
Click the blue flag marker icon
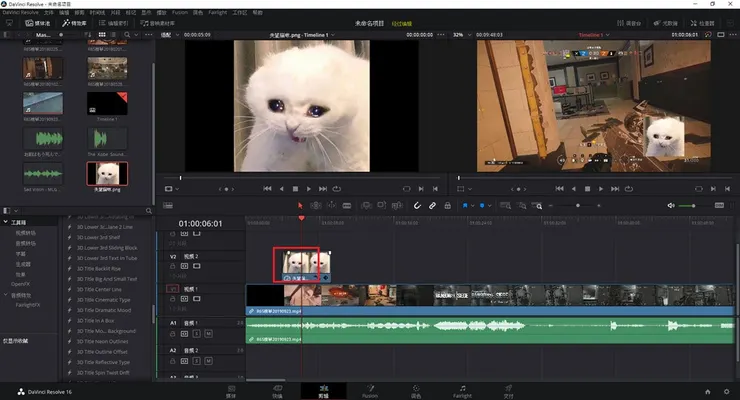[465, 205]
